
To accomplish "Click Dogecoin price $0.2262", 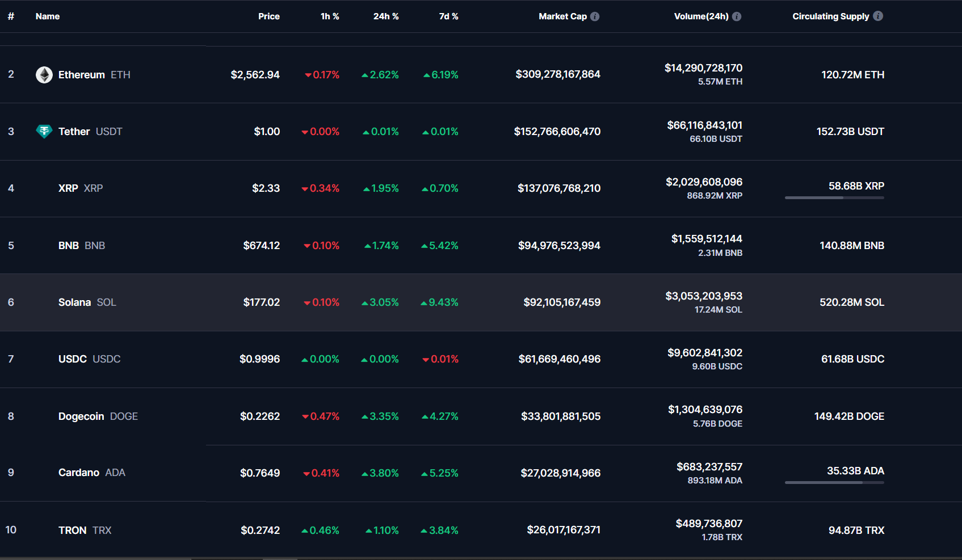I will [x=260, y=416].
